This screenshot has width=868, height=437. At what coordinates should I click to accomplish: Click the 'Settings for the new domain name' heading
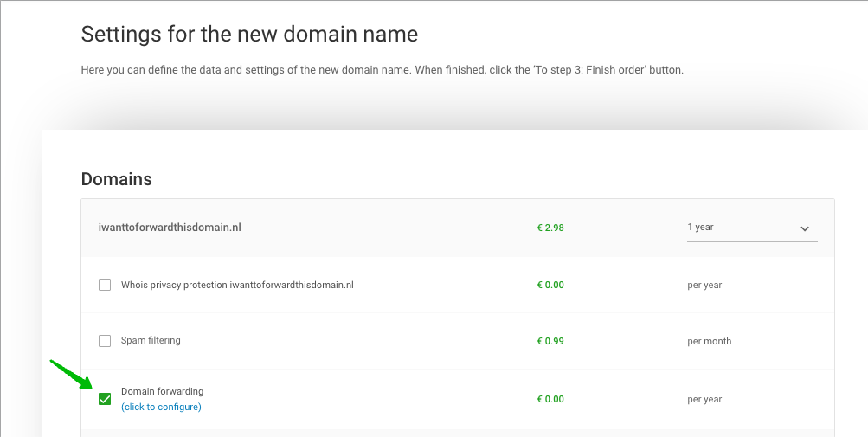[249, 34]
